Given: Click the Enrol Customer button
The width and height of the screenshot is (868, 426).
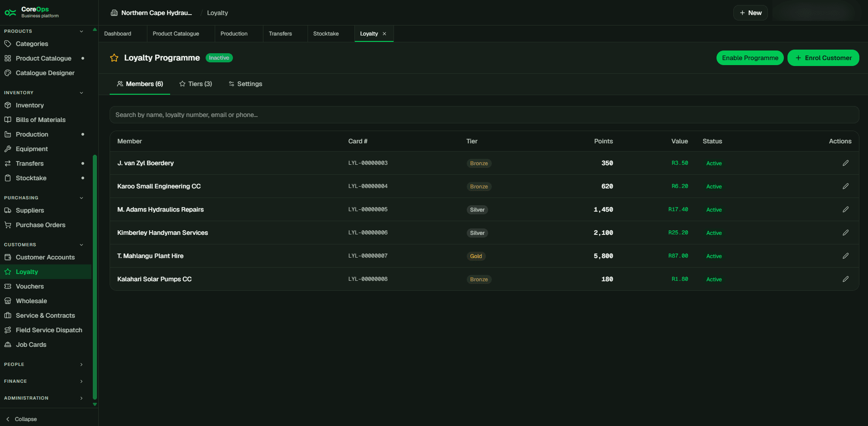Looking at the screenshot, I should coord(823,58).
